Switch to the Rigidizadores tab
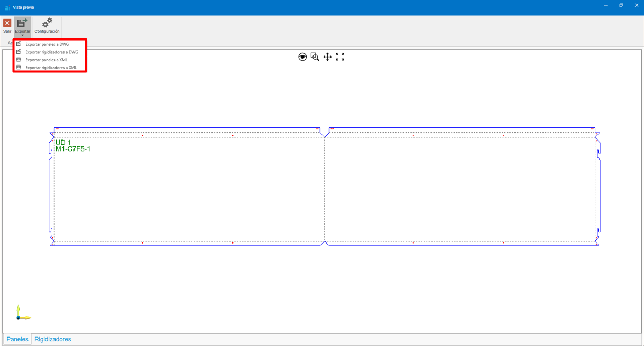Image resolution: width=644 pixels, height=346 pixels. [53, 339]
